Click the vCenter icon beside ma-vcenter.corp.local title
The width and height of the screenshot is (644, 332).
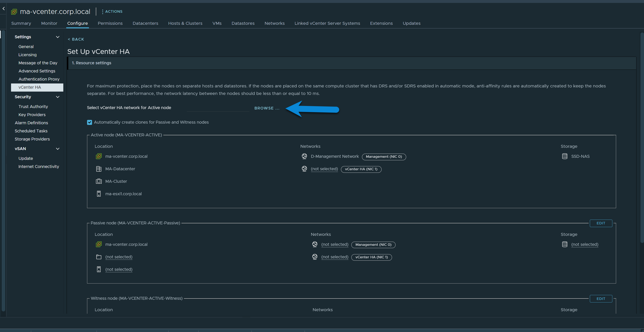coord(14,11)
